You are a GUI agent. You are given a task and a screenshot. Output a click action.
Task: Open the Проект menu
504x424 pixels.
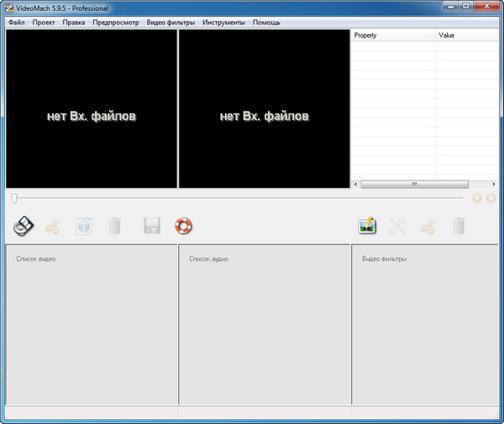click(44, 23)
